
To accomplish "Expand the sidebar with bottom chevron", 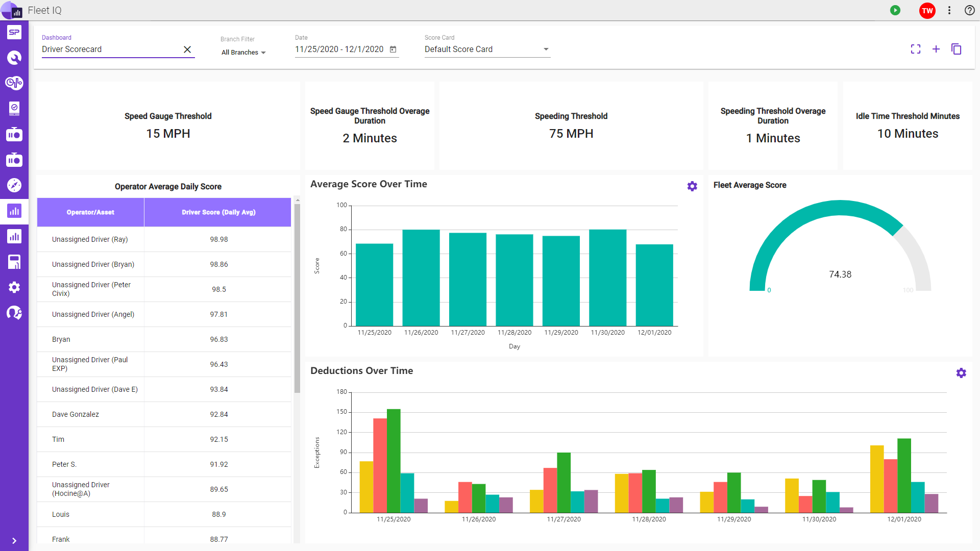I will (x=14, y=541).
